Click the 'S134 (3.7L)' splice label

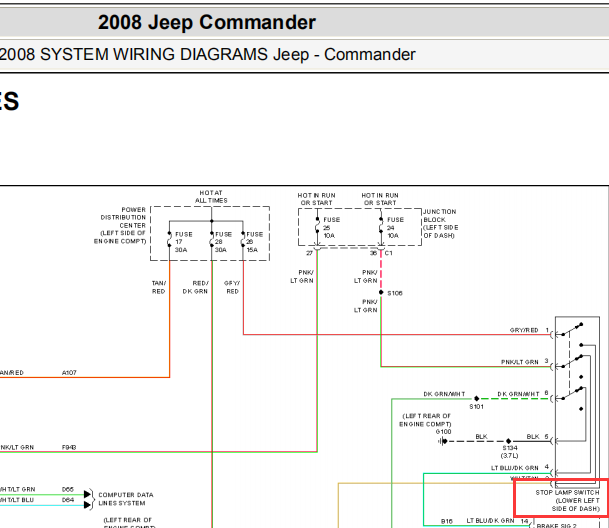tap(510, 452)
